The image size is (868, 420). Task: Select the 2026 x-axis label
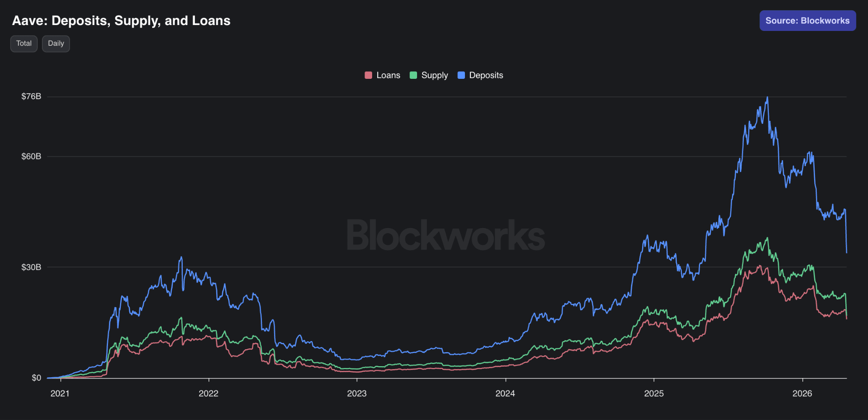pyautogui.click(x=802, y=393)
